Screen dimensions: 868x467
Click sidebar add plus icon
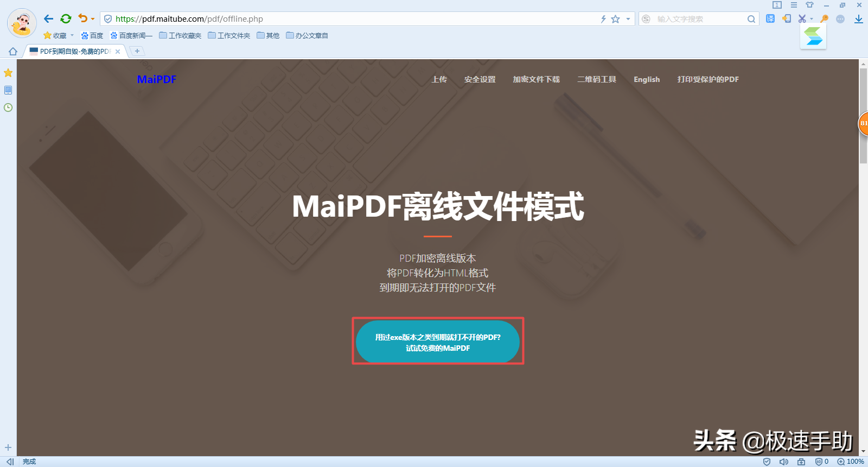(8, 447)
